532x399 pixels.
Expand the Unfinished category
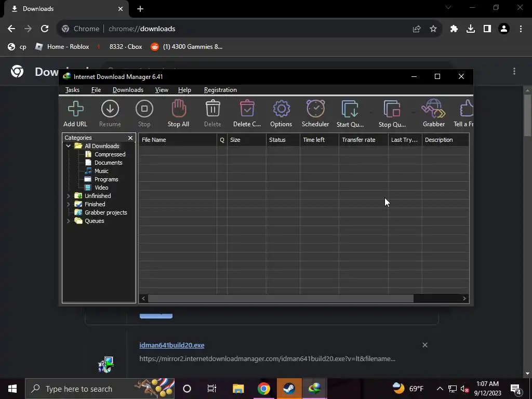[68, 196]
